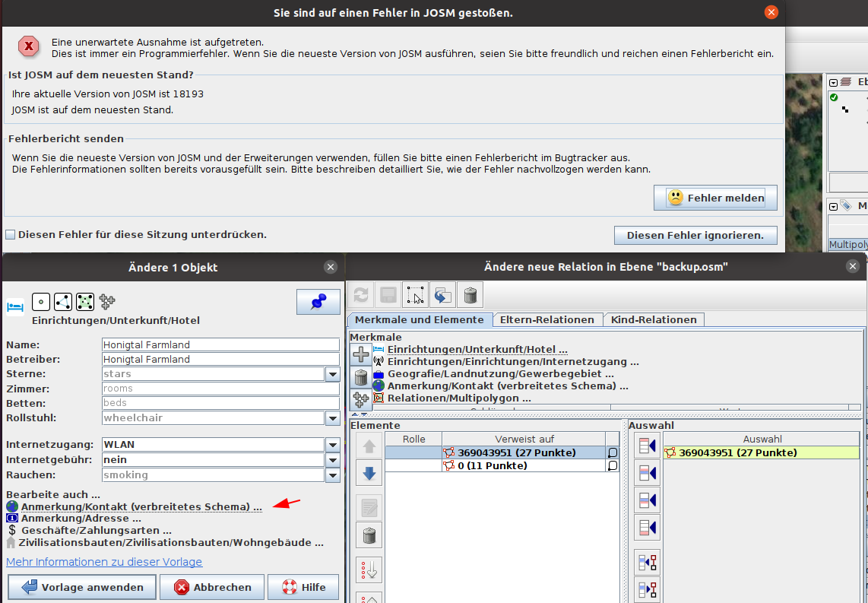The width and height of the screenshot is (868, 603).
Task: Open the Anmerkung/Adresse preset link
Action: pyautogui.click(x=81, y=519)
